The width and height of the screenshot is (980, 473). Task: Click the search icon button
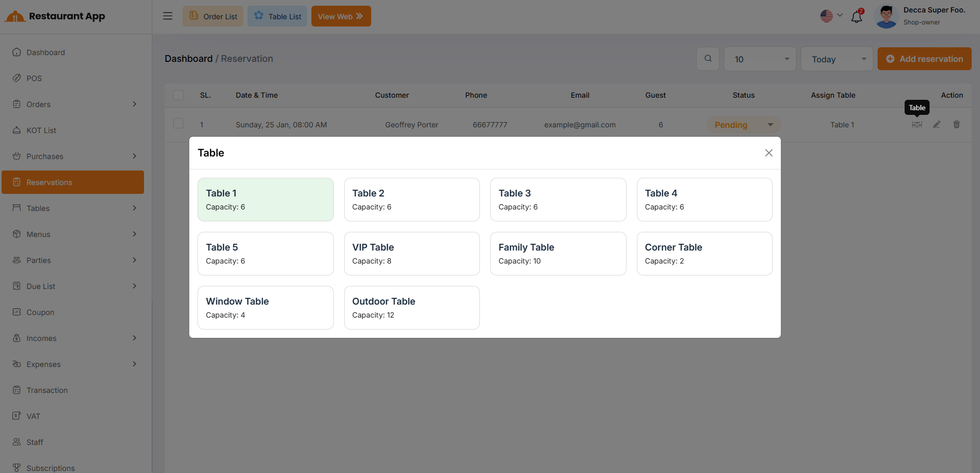[708, 59]
